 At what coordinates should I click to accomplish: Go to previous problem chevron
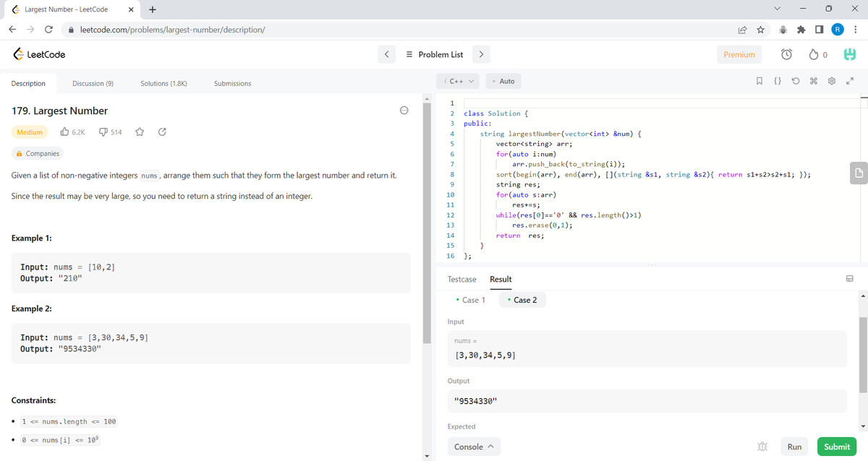(387, 54)
